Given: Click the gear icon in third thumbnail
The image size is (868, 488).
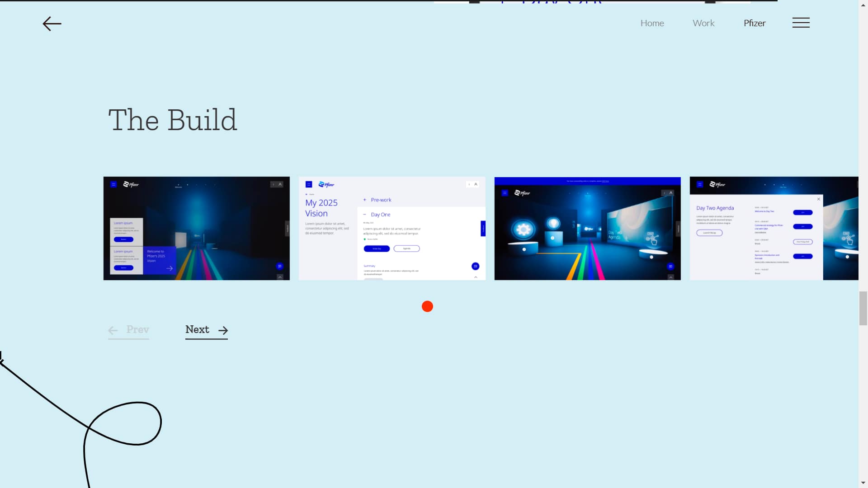Looking at the screenshot, I should coord(524,230).
